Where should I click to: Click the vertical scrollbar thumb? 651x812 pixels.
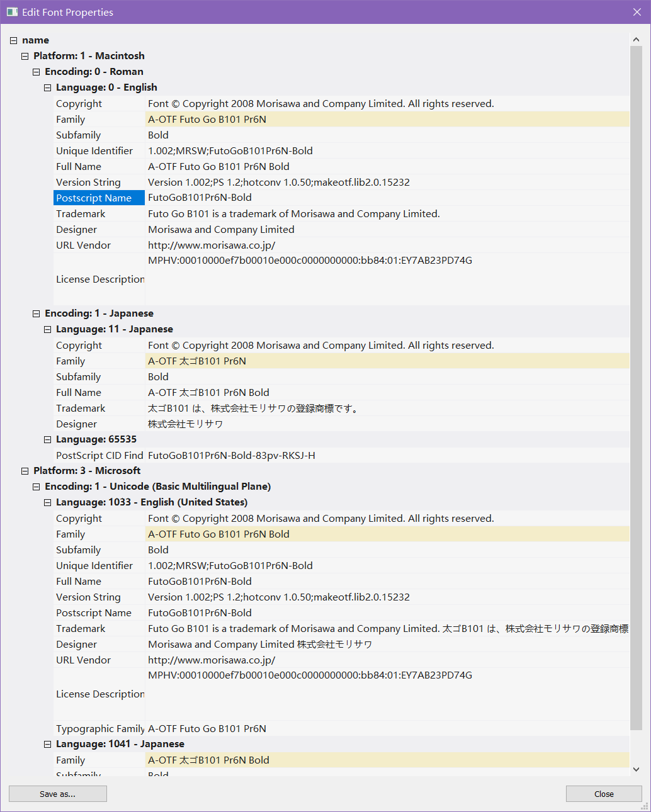coord(636,388)
